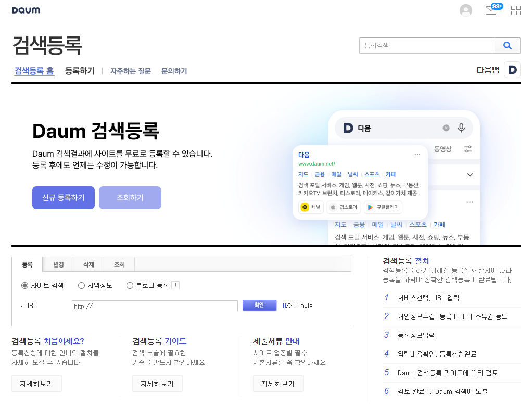The width and height of the screenshot is (531, 420).
Task: Click the 지도 link in the result card
Action: point(303,174)
